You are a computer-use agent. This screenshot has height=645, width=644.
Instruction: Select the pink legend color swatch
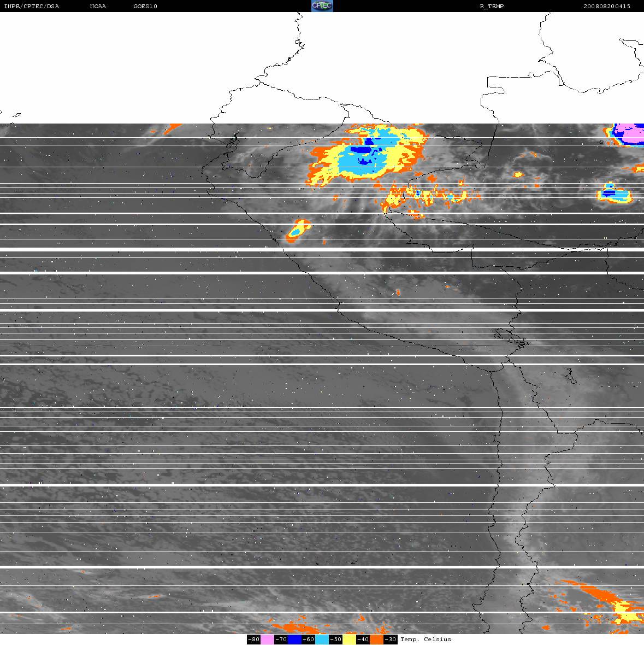pyautogui.click(x=267, y=639)
